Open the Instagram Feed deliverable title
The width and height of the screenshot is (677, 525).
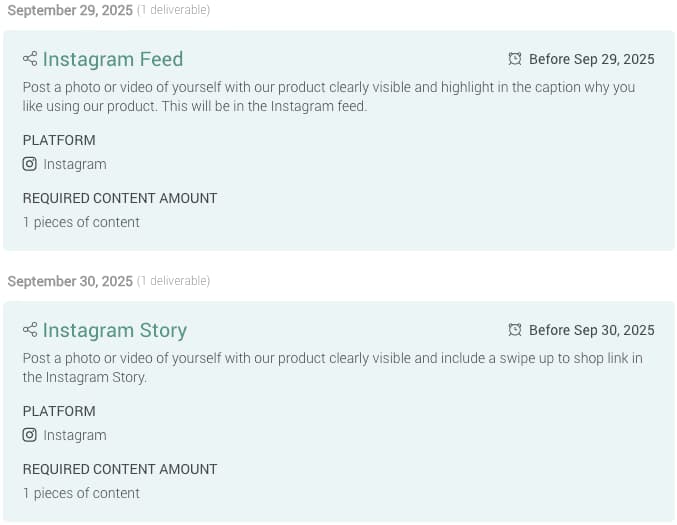point(113,59)
